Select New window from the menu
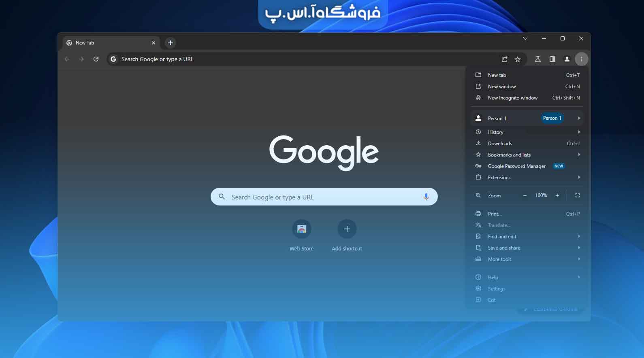The width and height of the screenshot is (644, 358). pos(527,87)
